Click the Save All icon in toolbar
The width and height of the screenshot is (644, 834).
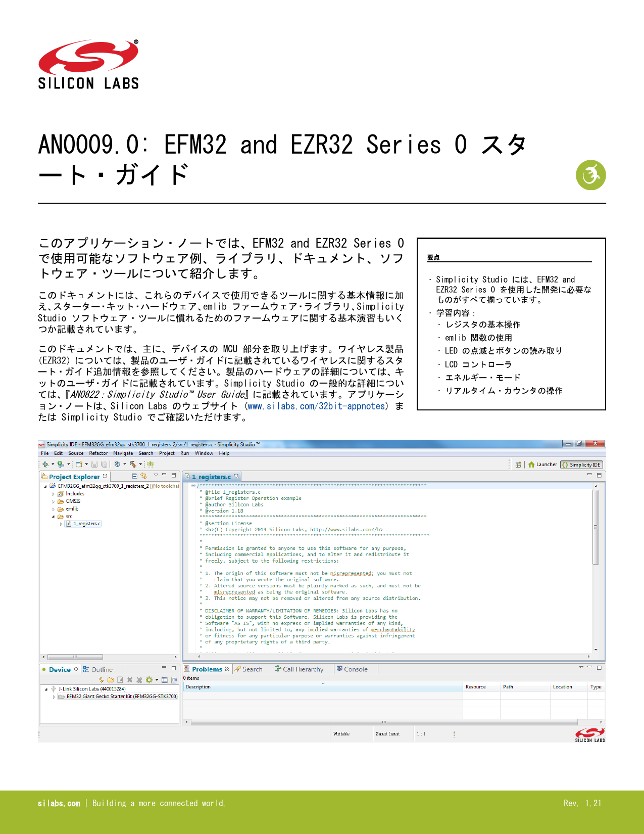click(x=104, y=464)
